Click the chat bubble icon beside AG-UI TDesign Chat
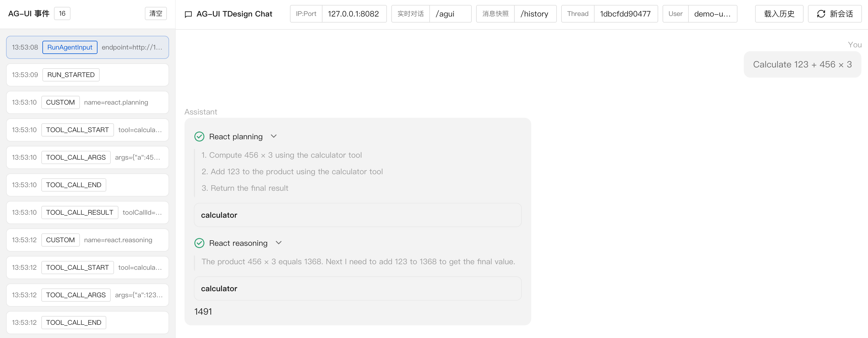 [x=188, y=14]
